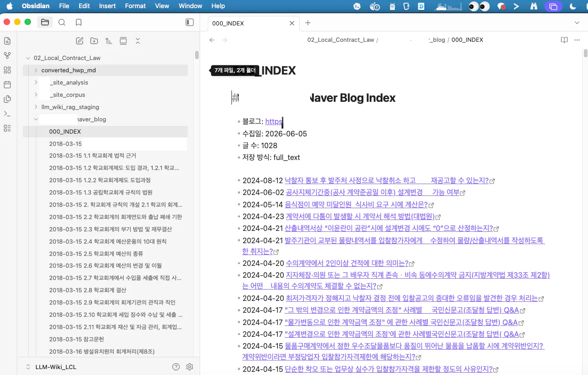588x375 pixels.
Task: Open canvas ribbon icon
Action: tap(7, 70)
